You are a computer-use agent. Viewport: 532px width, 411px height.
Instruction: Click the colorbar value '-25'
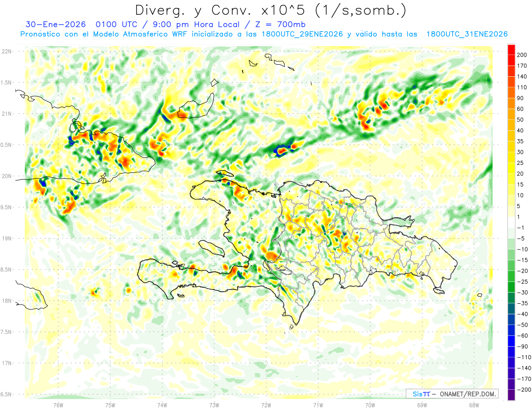522,282
